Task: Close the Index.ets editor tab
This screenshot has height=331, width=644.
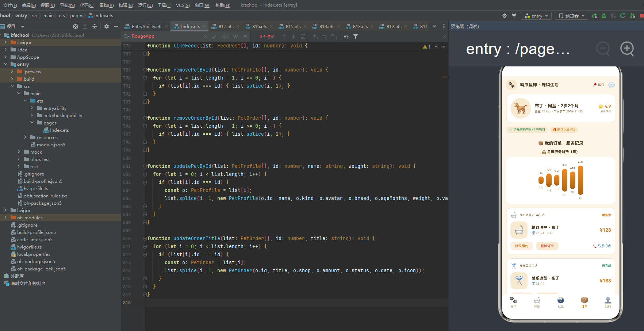Action: [204, 26]
